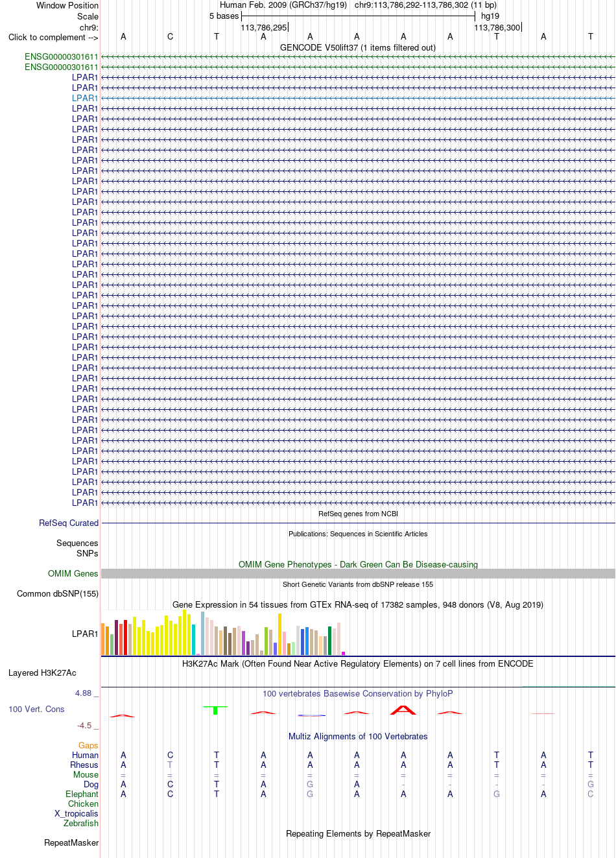
Task: Click the -4.5 lower conservation scale value
Action: pos(84,725)
